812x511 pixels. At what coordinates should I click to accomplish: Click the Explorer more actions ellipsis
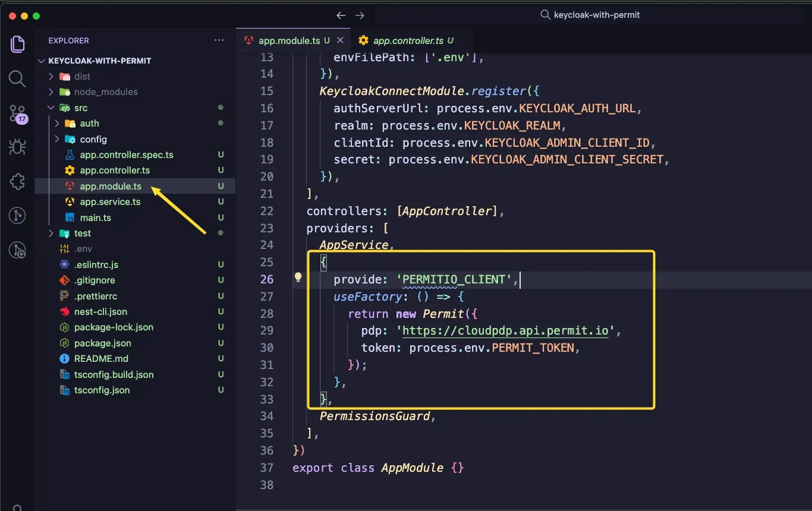(x=219, y=40)
